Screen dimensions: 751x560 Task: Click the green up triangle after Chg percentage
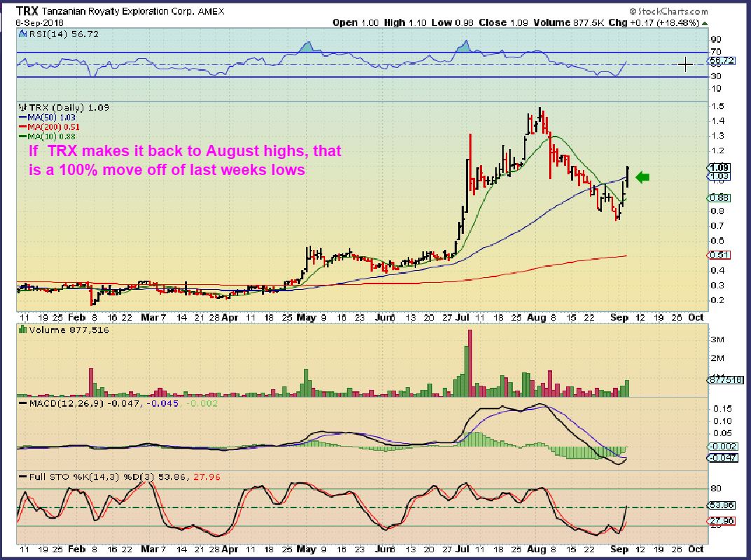coord(705,23)
